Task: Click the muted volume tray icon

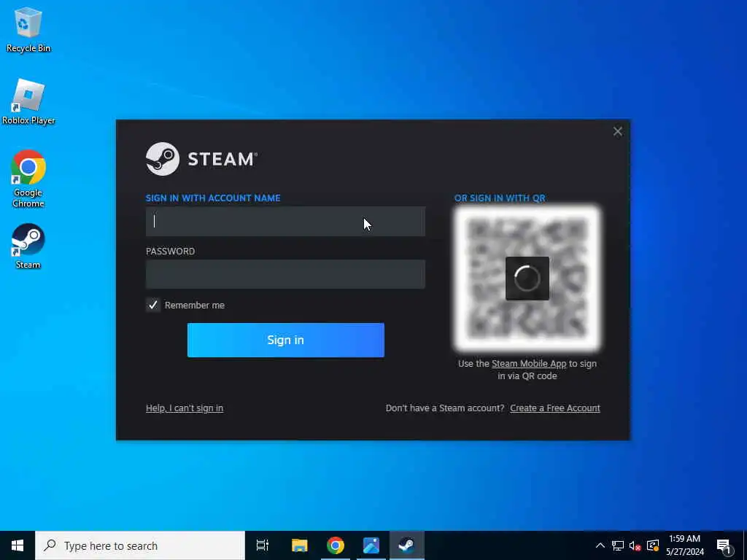Action: [x=635, y=545]
